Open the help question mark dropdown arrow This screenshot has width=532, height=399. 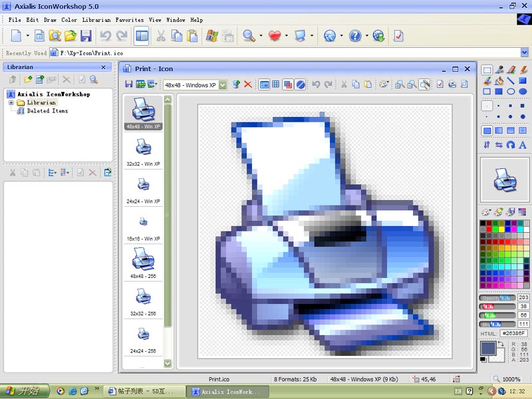[367, 36]
